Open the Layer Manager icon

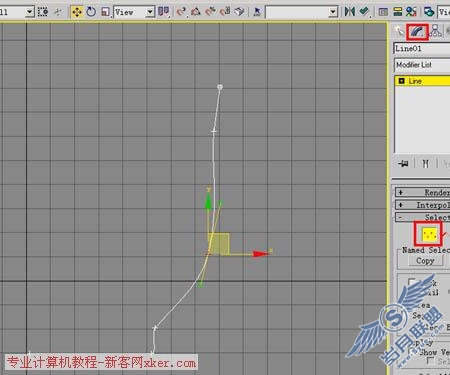pos(383,12)
